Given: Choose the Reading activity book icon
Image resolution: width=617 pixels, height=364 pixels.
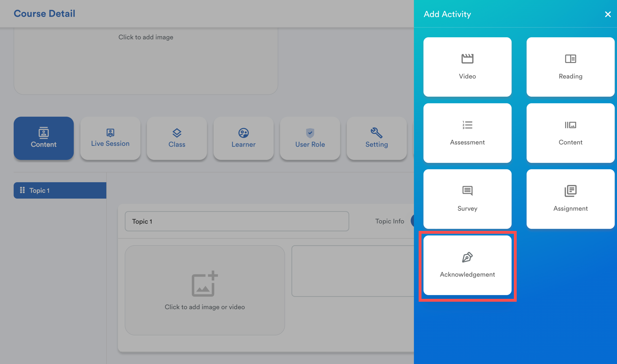Looking at the screenshot, I should [x=570, y=59].
